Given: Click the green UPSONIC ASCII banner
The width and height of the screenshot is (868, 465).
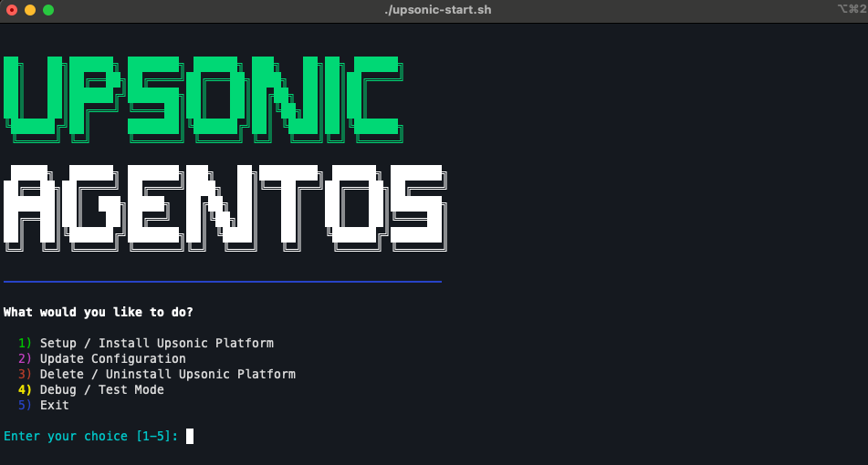Looking at the screenshot, I should coord(204,99).
